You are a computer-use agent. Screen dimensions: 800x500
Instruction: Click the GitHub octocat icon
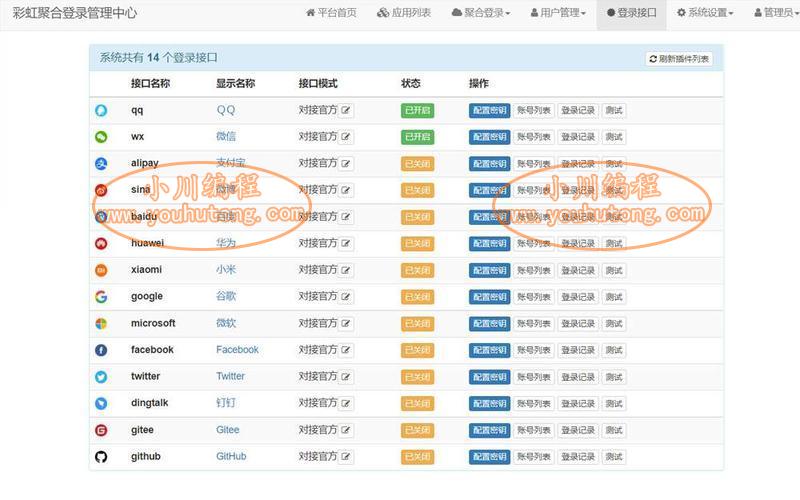pyautogui.click(x=101, y=457)
